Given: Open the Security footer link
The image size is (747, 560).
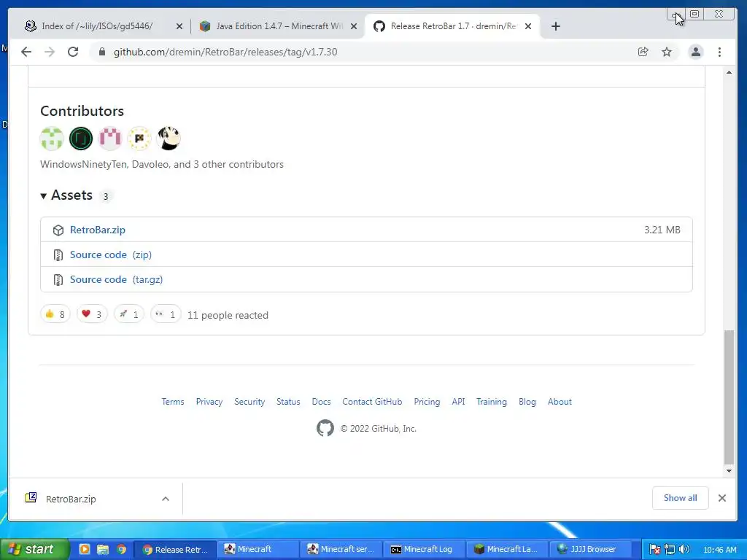Looking at the screenshot, I should pos(249,402).
